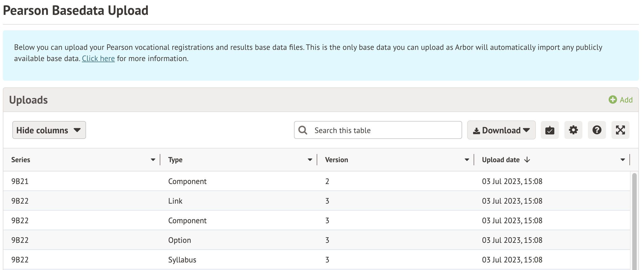Open the Download dropdown menu
The height and width of the screenshot is (270, 644).
(501, 130)
